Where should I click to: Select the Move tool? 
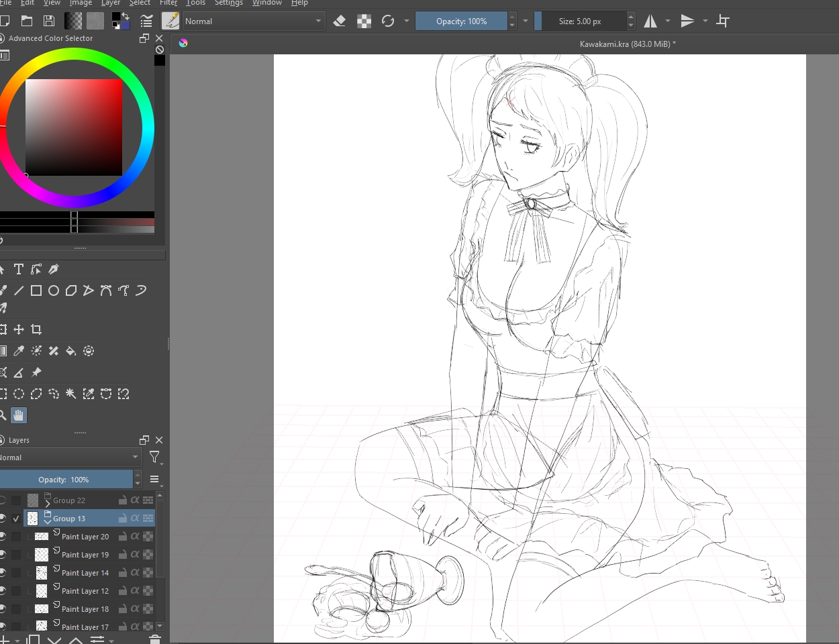pyautogui.click(x=19, y=329)
